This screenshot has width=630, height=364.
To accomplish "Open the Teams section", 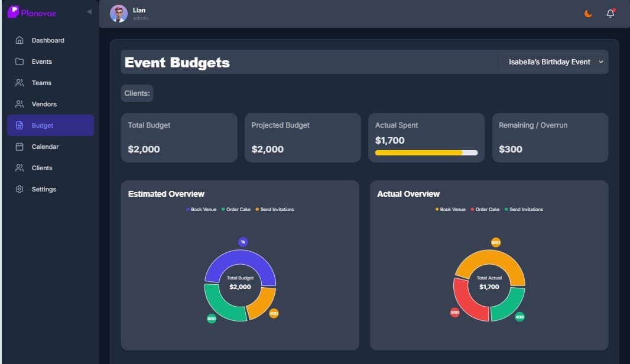I will [x=20, y=83].
